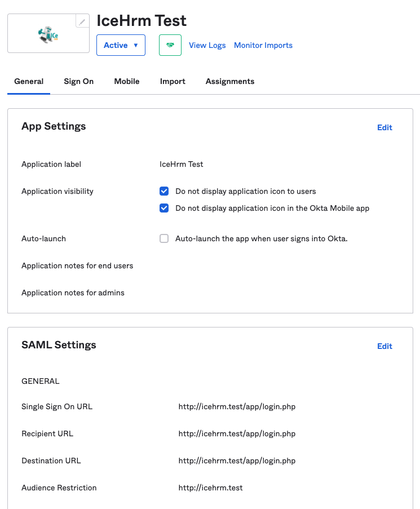Switch to the Assignments tab
420x509 pixels.
[x=229, y=81]
